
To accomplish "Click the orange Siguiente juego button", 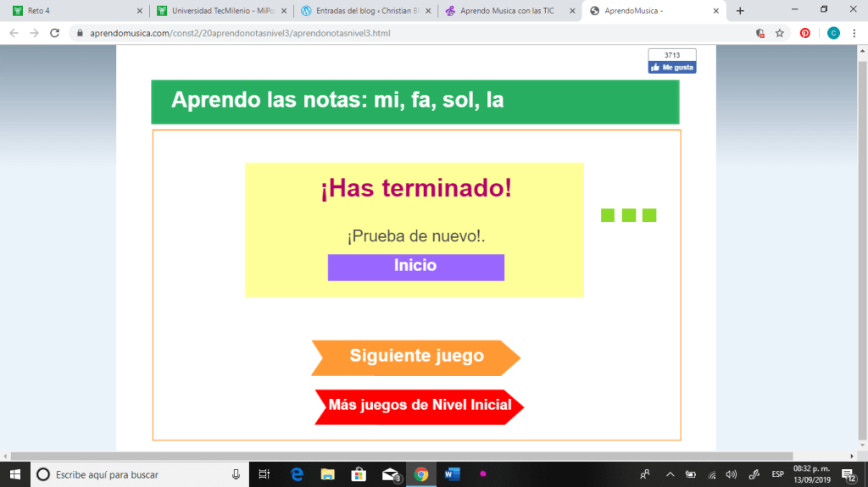I will (416, 357).
